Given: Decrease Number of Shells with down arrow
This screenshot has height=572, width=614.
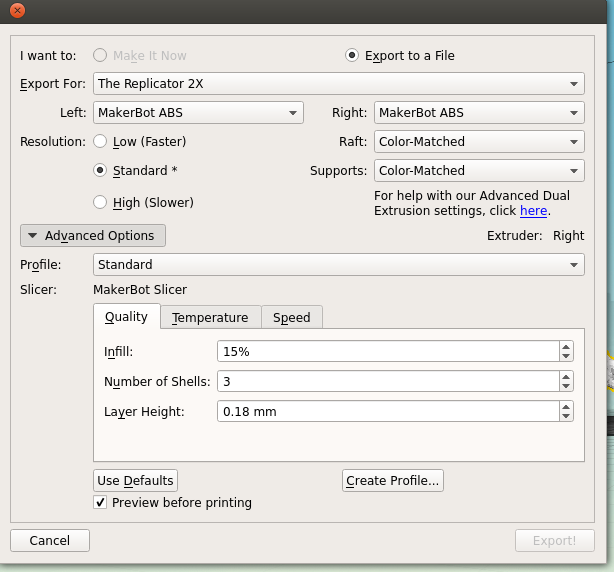Looking at the screenshot, I should [x=566, y=386].
